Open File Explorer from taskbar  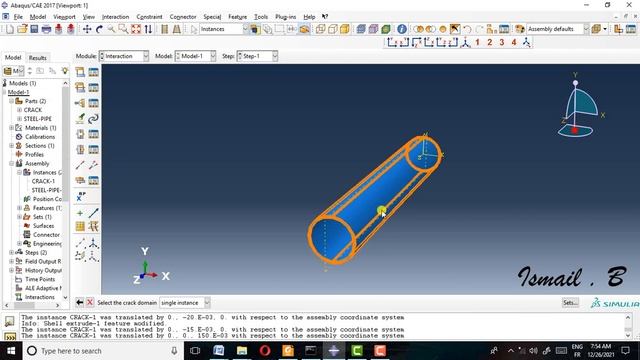[x=242, y=351]
